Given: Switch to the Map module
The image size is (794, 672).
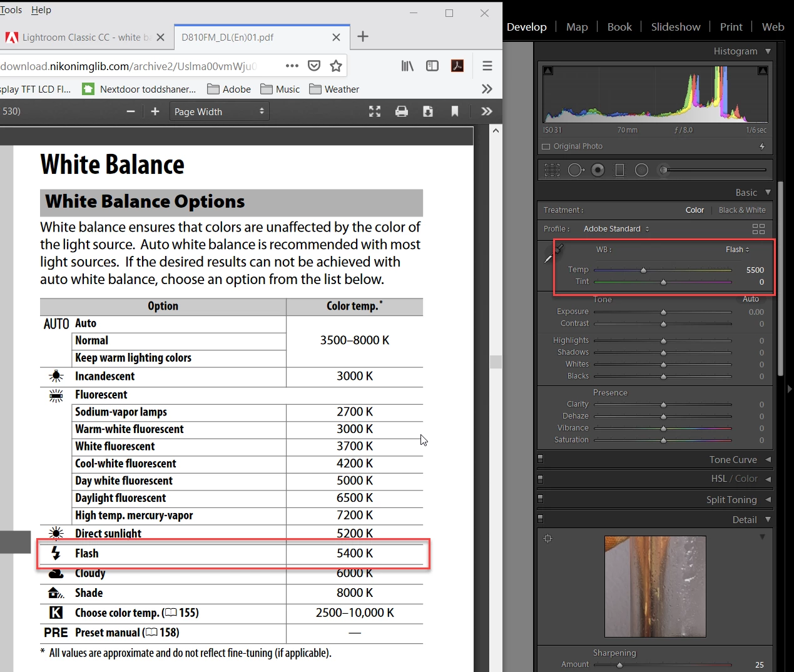Looking at the screenshot, I should pyautogui.click(x=577, y=27).
